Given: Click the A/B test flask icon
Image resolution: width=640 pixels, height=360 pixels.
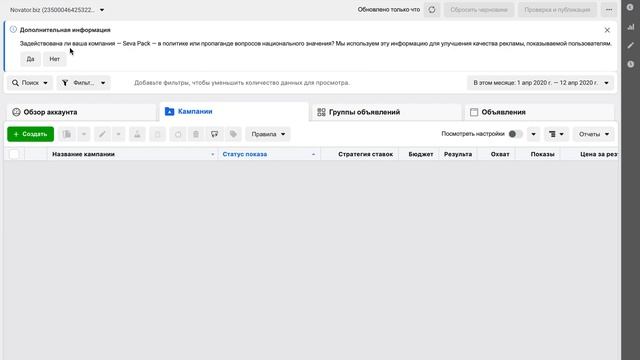Looking at the screenshot, I should [137, 134].
